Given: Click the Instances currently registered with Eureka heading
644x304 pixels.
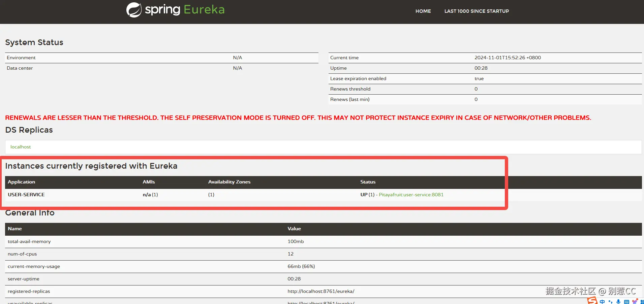Looking at the screenshot, I should coord(91,166).
